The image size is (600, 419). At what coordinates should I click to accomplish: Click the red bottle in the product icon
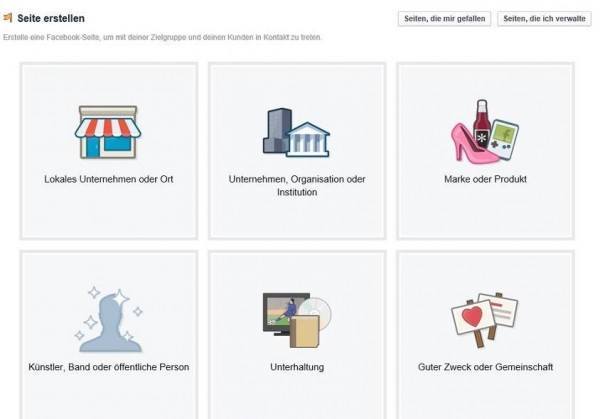482,123
